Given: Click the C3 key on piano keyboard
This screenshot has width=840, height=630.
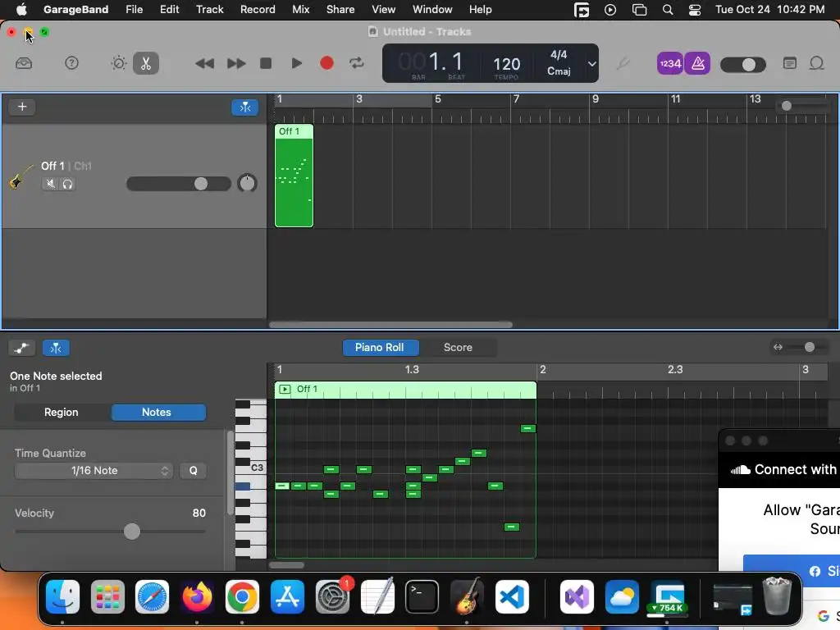Looking at the screenshot, I should 257,468.
